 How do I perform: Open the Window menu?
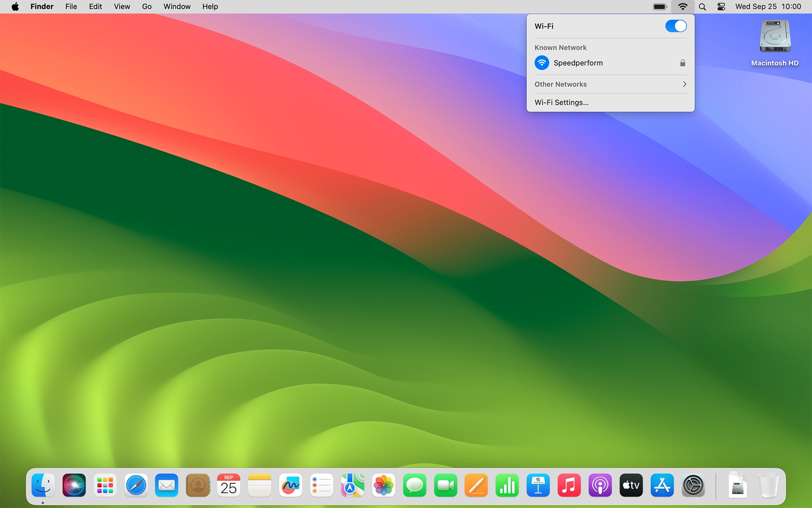pyautogui.click(x=177, y=7)
